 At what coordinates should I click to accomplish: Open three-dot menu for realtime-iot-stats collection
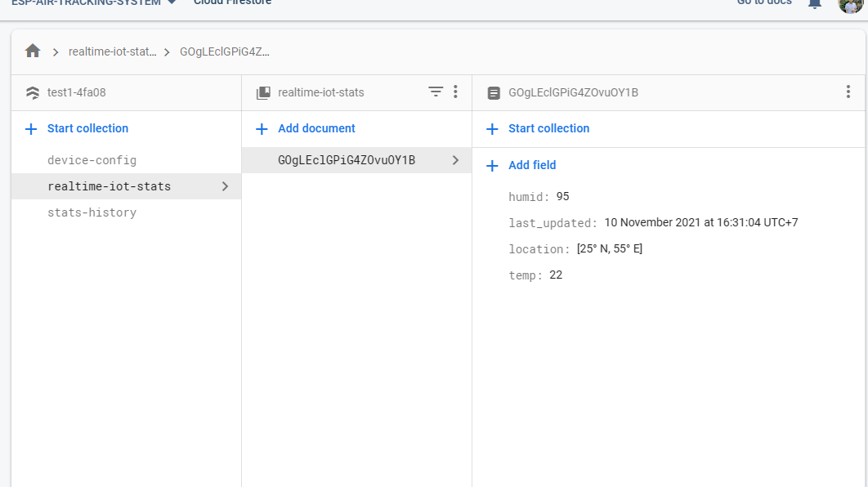[x=455, y=92]
